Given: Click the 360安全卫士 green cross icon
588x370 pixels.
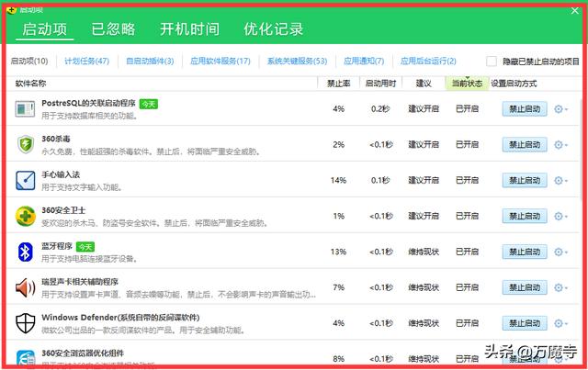Looking at the screenshot, I should click(25, 217).
